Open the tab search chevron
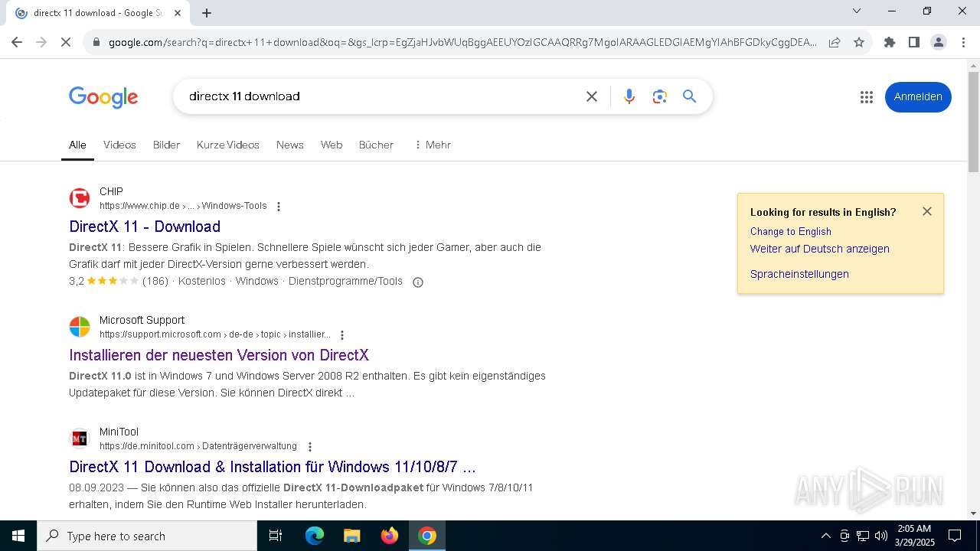The image size is (980, 551). point(857,11)
